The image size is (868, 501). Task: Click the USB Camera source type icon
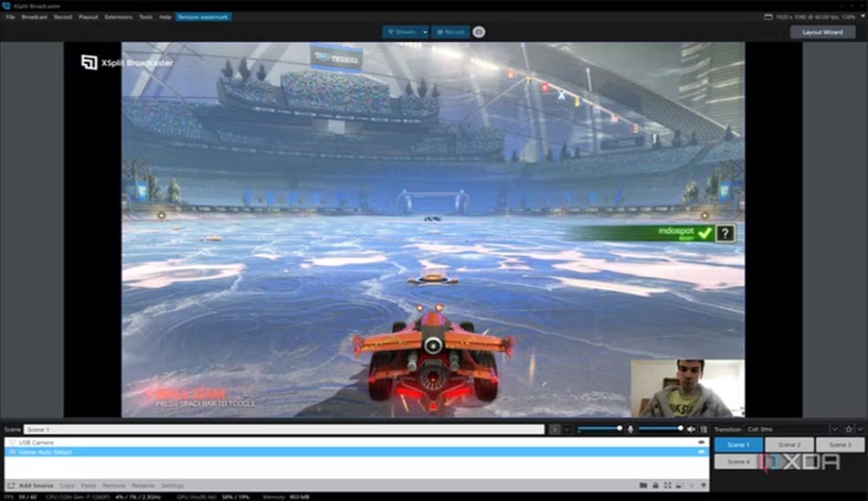[12, 442]
